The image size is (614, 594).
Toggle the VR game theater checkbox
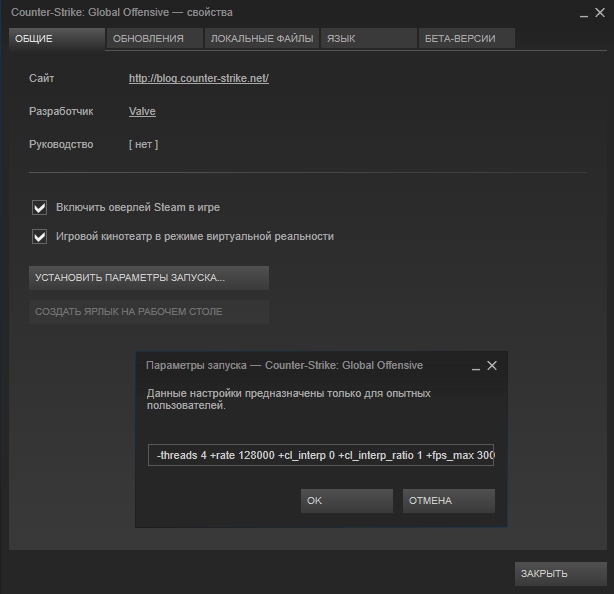coord(40,237)
